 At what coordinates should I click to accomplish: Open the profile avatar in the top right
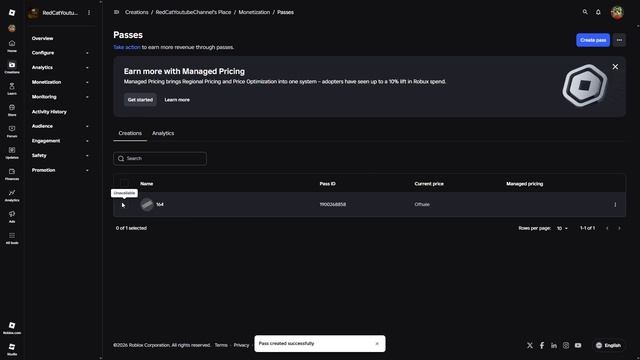(x=617, y=12)
